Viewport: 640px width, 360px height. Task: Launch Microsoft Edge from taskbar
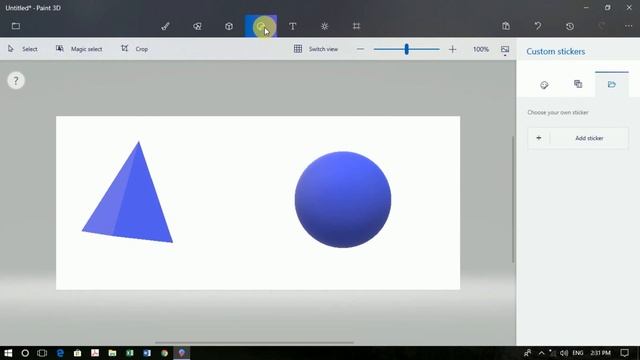[x=60, y=353]
